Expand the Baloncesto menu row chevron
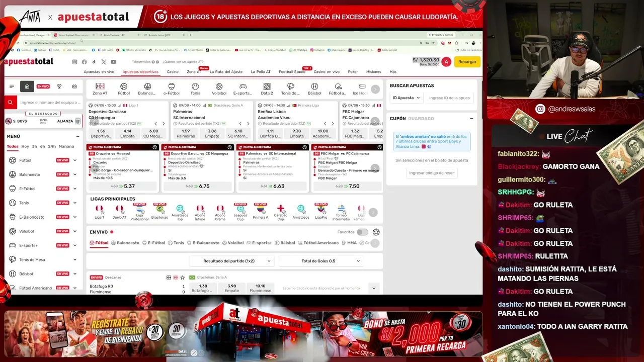 75,174
